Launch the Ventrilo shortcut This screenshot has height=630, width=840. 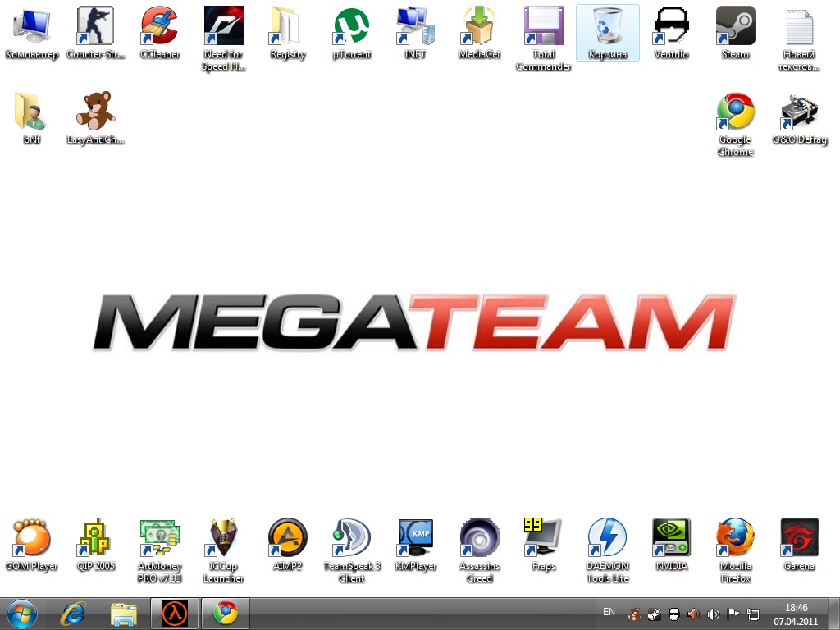click(671, 33)
